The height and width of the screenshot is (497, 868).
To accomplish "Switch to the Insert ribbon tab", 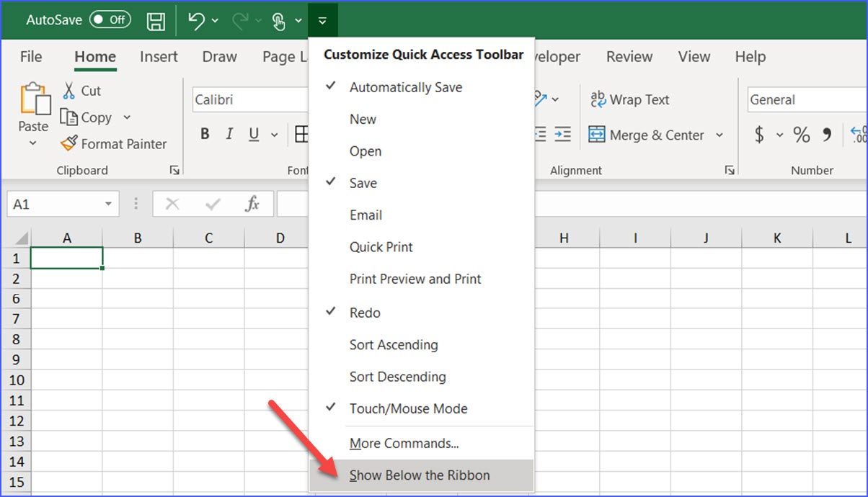I will [159, 56].
